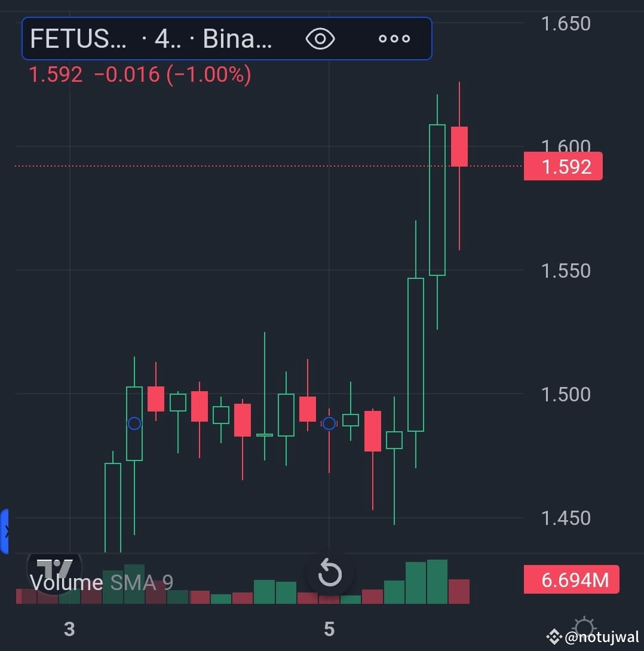Toggle the eye visibility icon in symbol header
644x651 pixels.
pos(320,38)
